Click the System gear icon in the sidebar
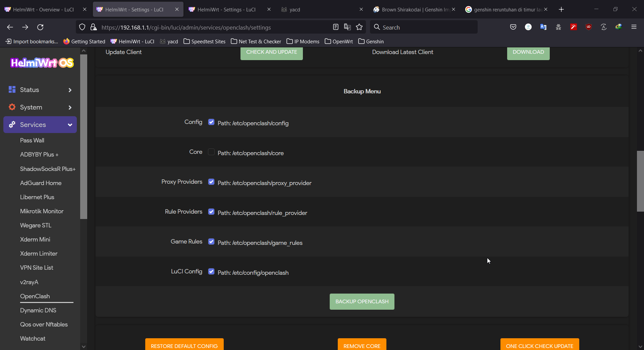Viewport: 644px width, 350px height. 12,107
